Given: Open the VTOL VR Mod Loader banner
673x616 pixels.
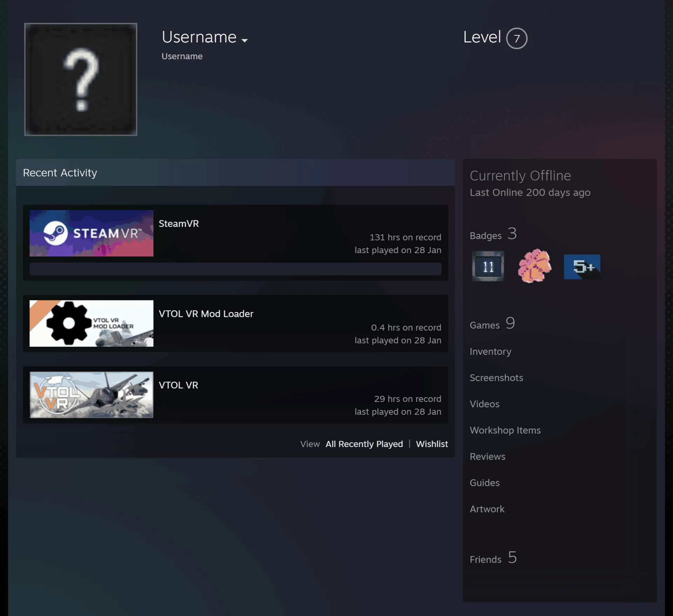Looking at the screenshot, I should coord(91,323).
